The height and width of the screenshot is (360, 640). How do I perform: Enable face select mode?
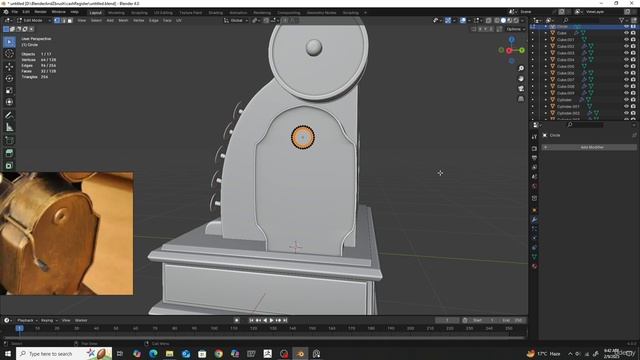click(x=70, y=20)
